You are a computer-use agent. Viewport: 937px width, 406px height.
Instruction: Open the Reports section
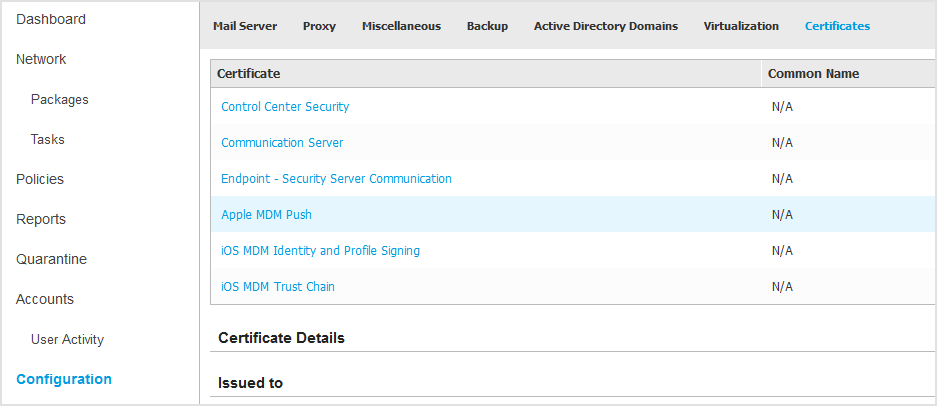point(41,219)
